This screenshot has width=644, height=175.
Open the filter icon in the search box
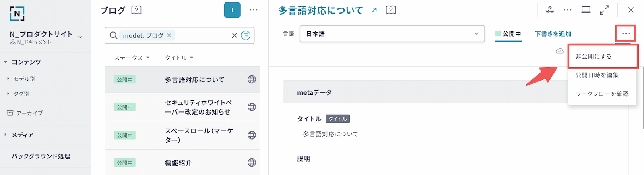pos(246,35)
